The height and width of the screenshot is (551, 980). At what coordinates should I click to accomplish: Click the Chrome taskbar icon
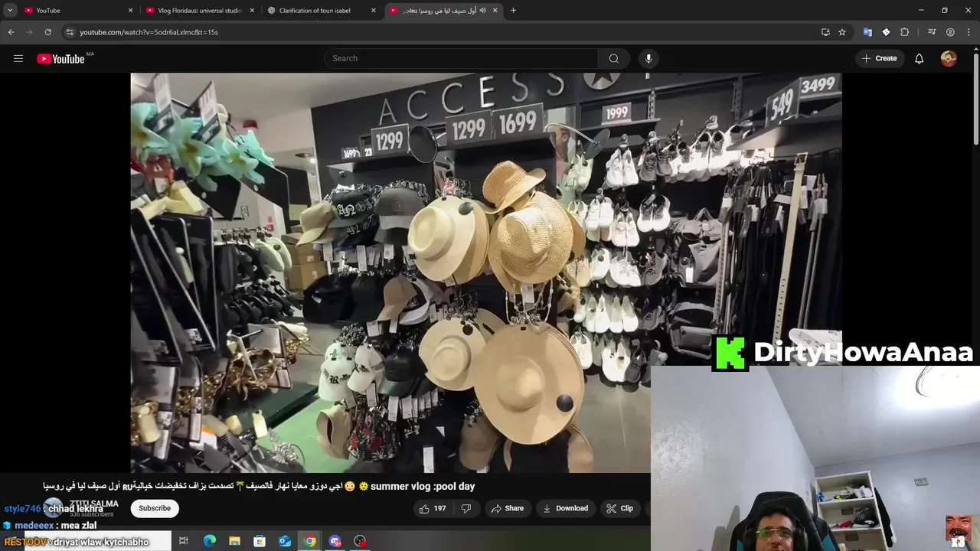310,541
